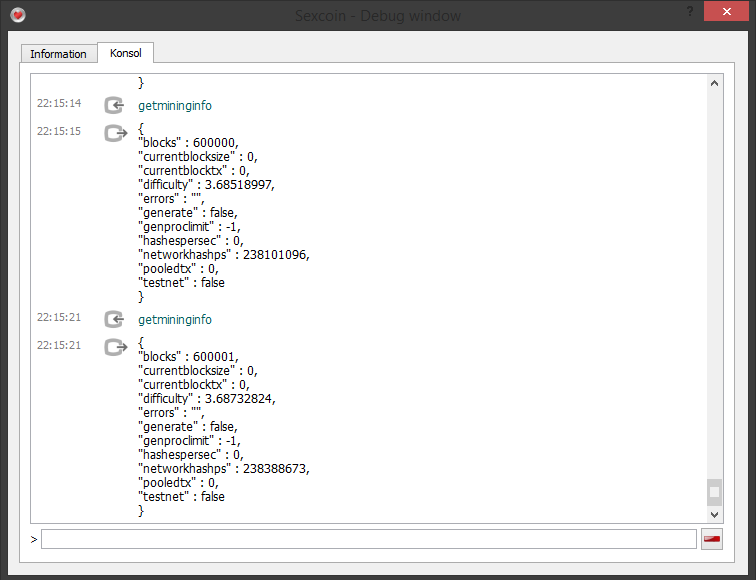Screen dimensions: 756x580
Task: Click the second "currentblocksize" : 0 line
Action: (x=198, y=371)
